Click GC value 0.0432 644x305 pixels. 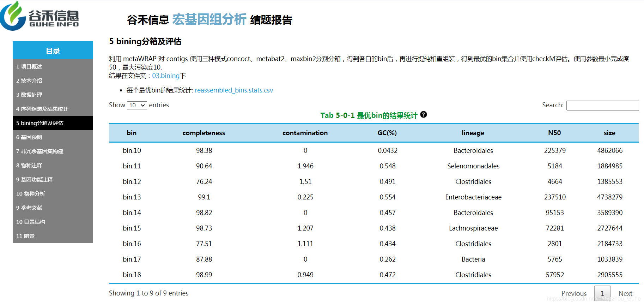388,150
